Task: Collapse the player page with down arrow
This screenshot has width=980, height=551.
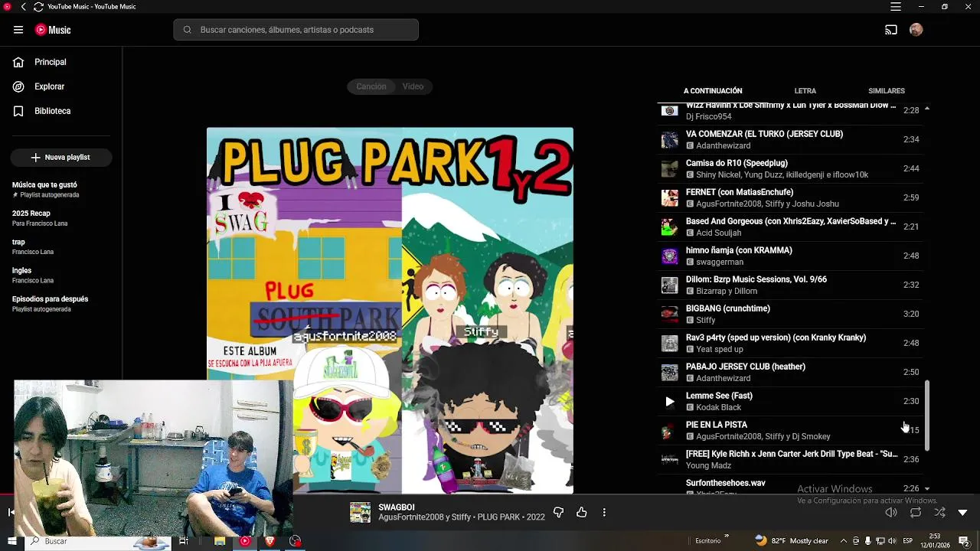Action: [963, 513]
